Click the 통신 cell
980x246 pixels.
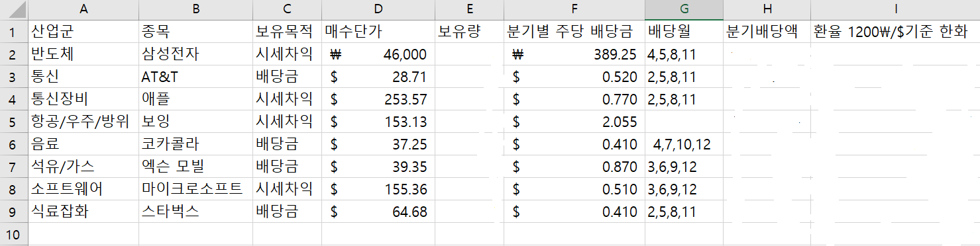pos(83,76)
